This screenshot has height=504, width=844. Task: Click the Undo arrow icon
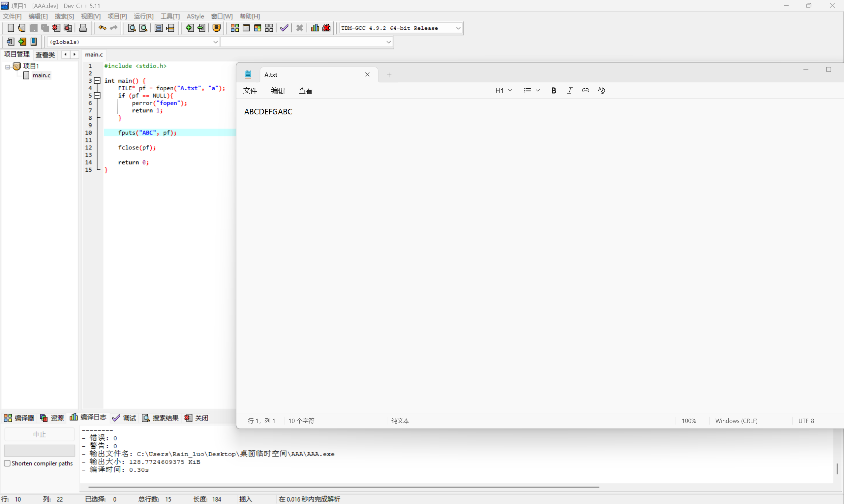pyautogui.click(x=102, y=28)
